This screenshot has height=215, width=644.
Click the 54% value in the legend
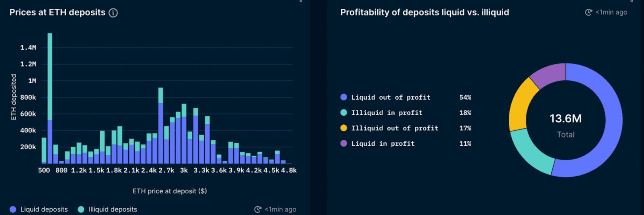[x=465, y=97]
